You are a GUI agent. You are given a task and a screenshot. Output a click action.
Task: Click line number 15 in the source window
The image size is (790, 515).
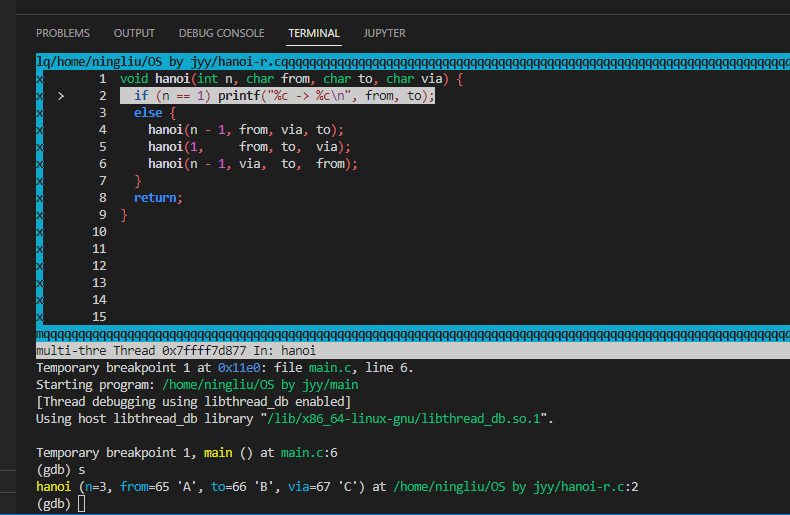[99, 317]
